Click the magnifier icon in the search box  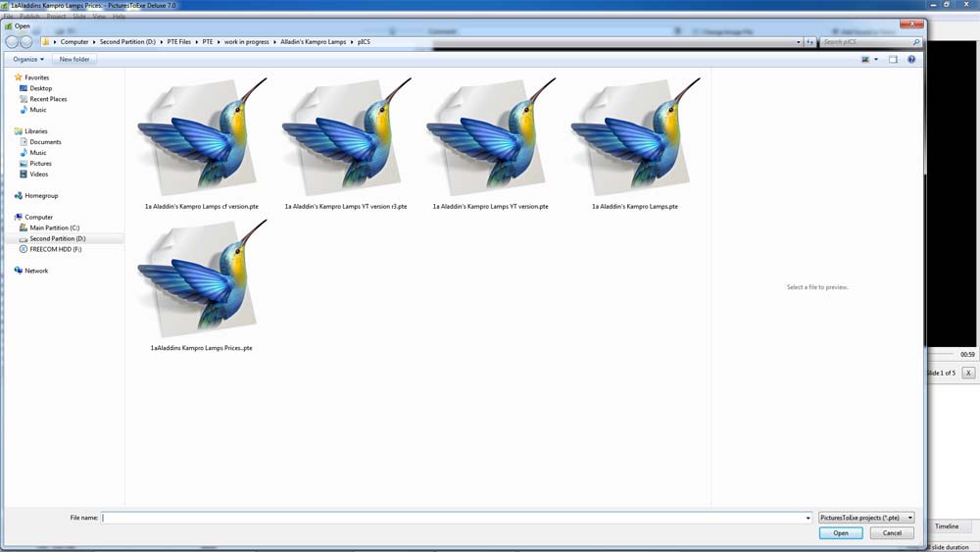click(x=916, y=42)
